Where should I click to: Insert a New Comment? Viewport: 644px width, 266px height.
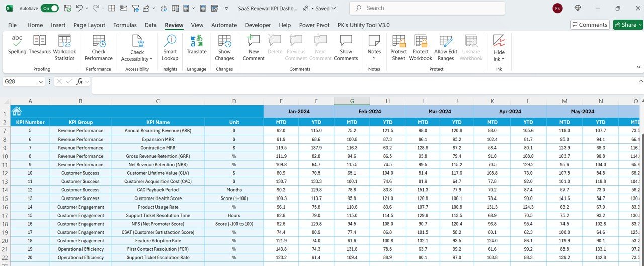(254, 48)
